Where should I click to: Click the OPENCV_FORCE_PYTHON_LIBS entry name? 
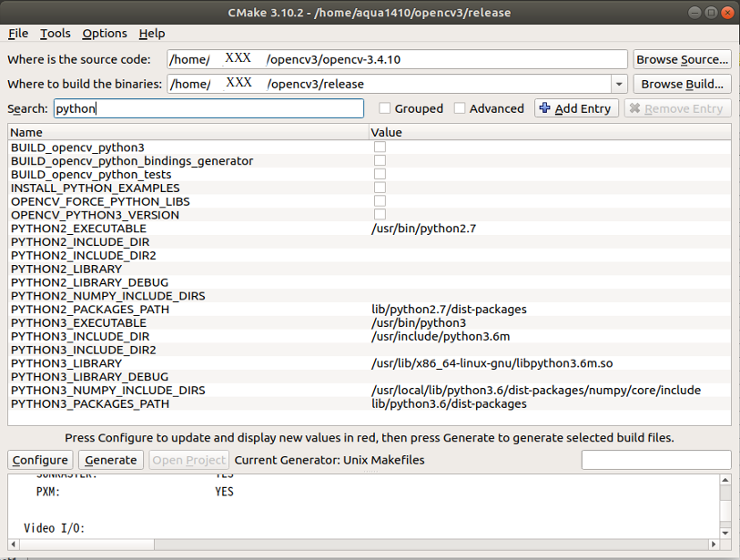pyautogui.click(x=100, y=201)
